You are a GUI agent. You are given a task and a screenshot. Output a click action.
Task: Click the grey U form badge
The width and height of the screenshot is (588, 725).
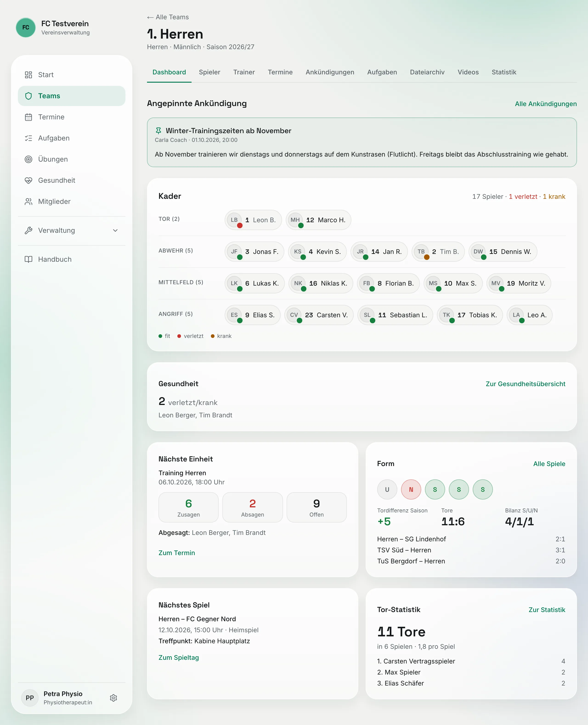click(387, 489)
